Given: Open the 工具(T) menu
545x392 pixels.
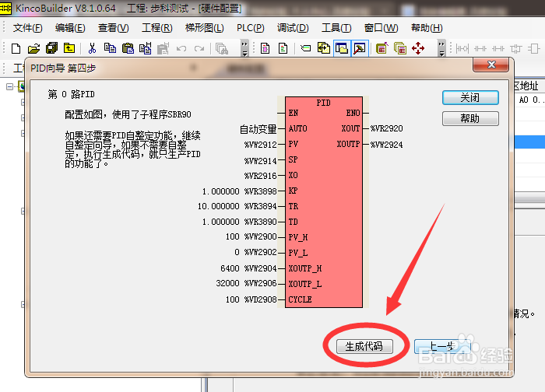Looking at the screenshot, I should 336,28.
